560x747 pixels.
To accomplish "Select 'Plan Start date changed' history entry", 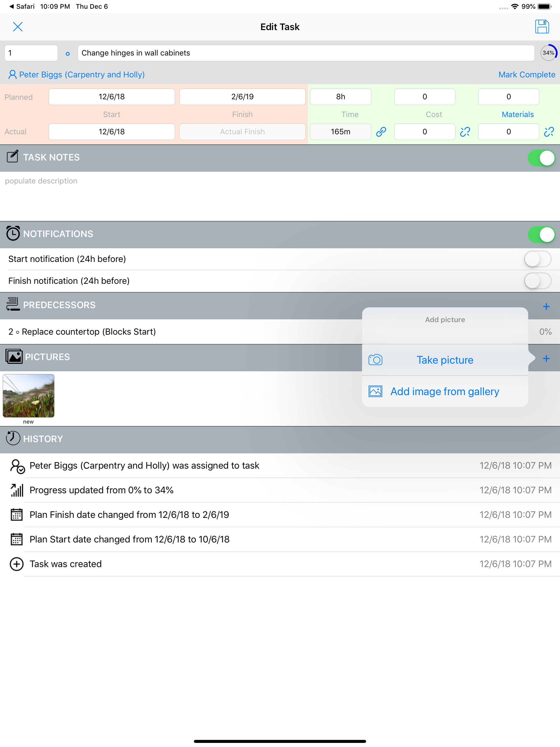I will coord(280,540).
